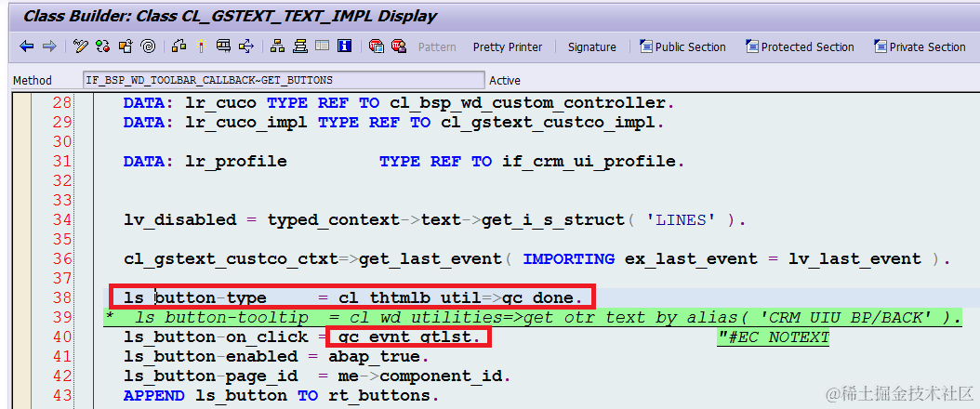Go back with the blue left arrow
The image size is (980, 409).
(26, 46)
